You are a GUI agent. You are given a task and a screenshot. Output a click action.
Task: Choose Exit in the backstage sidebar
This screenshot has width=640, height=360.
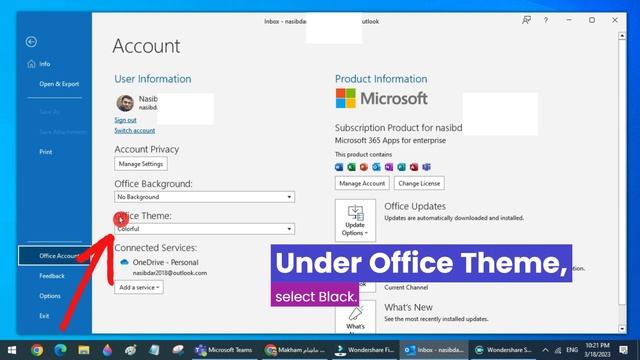pos(44,316)
